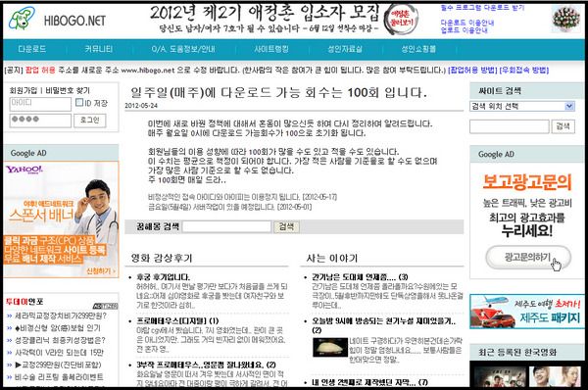Click the 광고문의하기 button
The height and width of the screenshot is (390, 588).
click(x=528, y=258)
